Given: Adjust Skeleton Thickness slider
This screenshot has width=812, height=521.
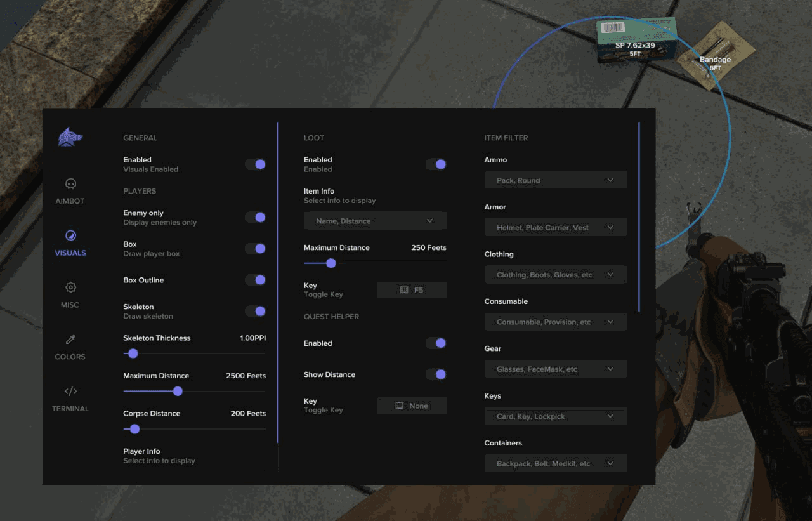Looking at the screenshot, I should [194, 353].
